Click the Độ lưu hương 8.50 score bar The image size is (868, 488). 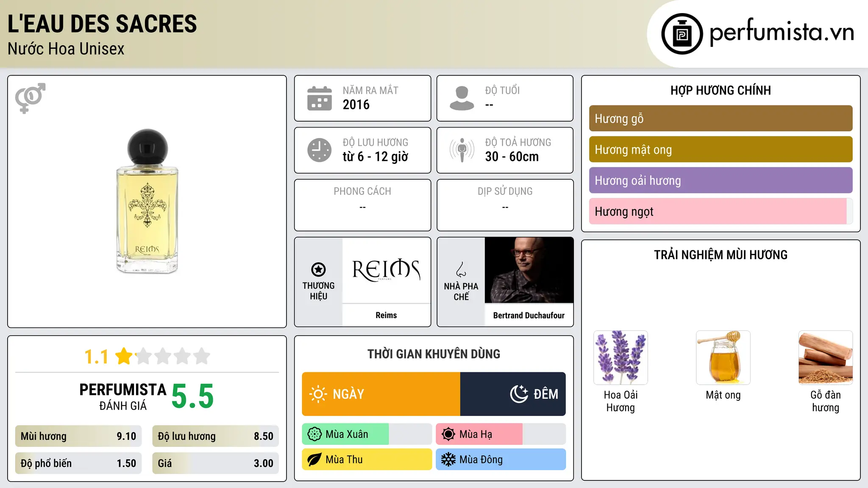coord(216,436)
